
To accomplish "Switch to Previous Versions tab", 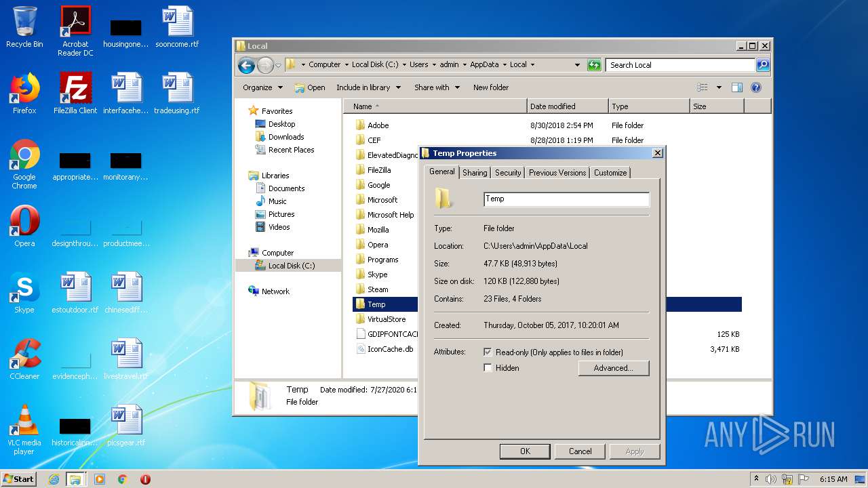I will tap(557, 173).
